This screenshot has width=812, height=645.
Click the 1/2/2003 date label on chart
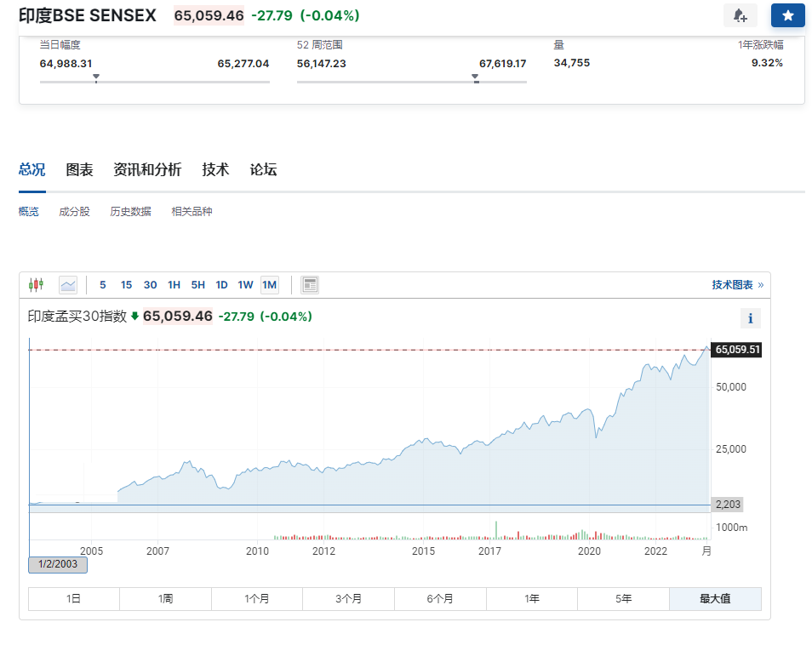(58, 564)
